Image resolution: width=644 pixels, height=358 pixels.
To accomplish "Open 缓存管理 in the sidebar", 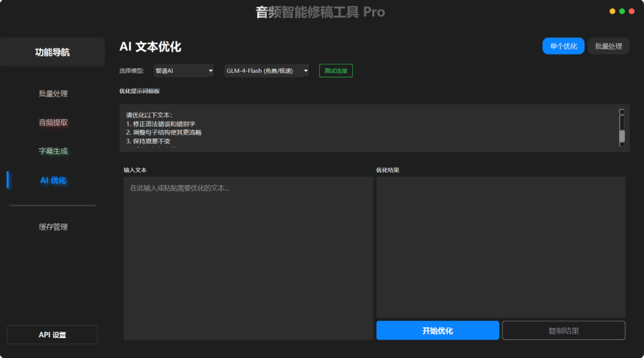I will pos(53,227).
